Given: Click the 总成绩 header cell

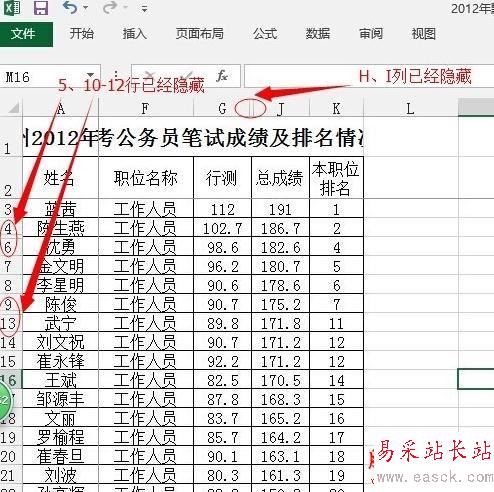Looking at the screenshot, I should 280,178.
